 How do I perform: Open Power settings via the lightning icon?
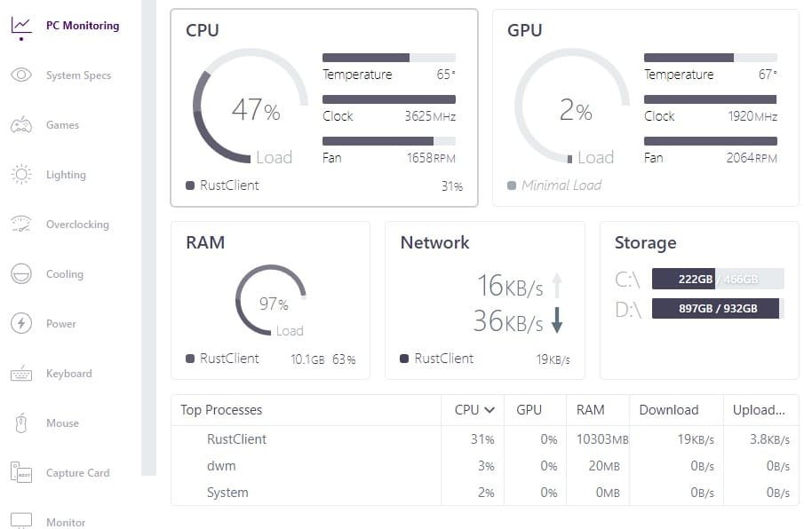(x=21, y=324)
